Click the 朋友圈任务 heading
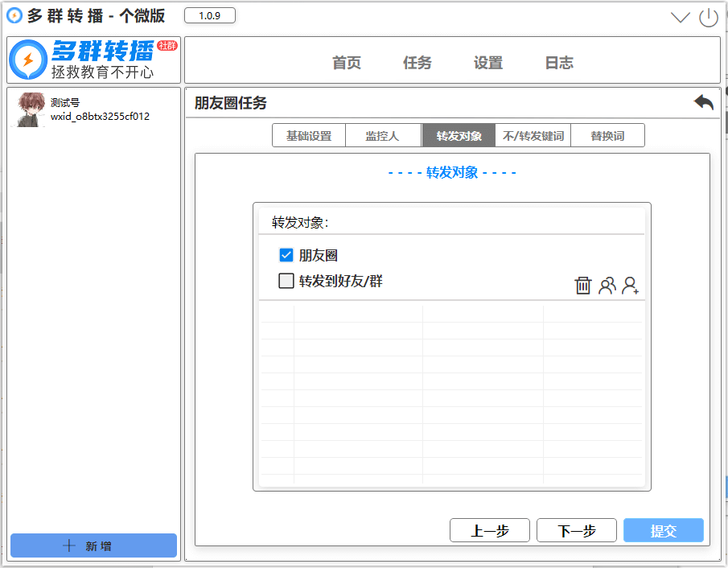The width and height of the screenshot is (728, 568). tap(230, 103)
